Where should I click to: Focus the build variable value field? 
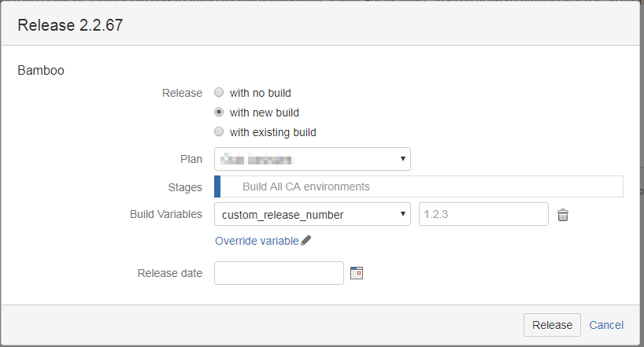pos(483,214)
